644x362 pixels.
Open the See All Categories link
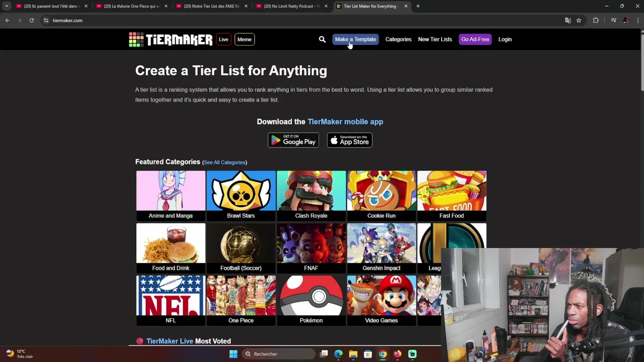pyautogui.click(x=224, y=162)
